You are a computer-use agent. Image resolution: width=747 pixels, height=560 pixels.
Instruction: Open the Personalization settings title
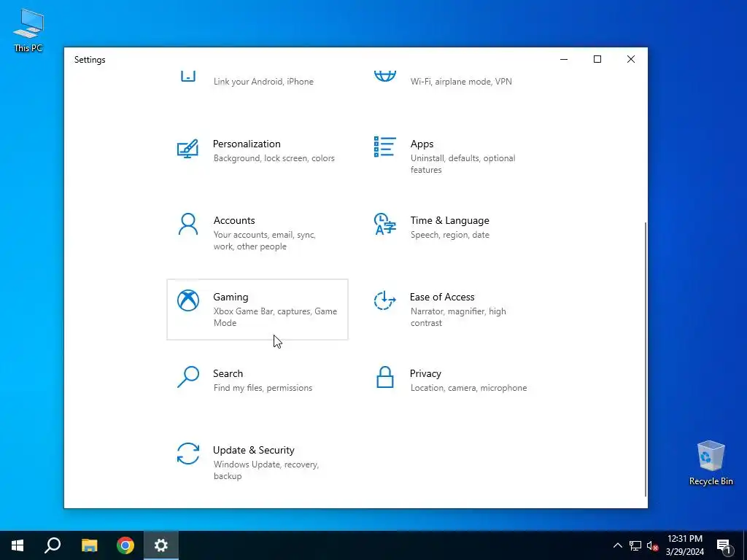tap(247, 144)
